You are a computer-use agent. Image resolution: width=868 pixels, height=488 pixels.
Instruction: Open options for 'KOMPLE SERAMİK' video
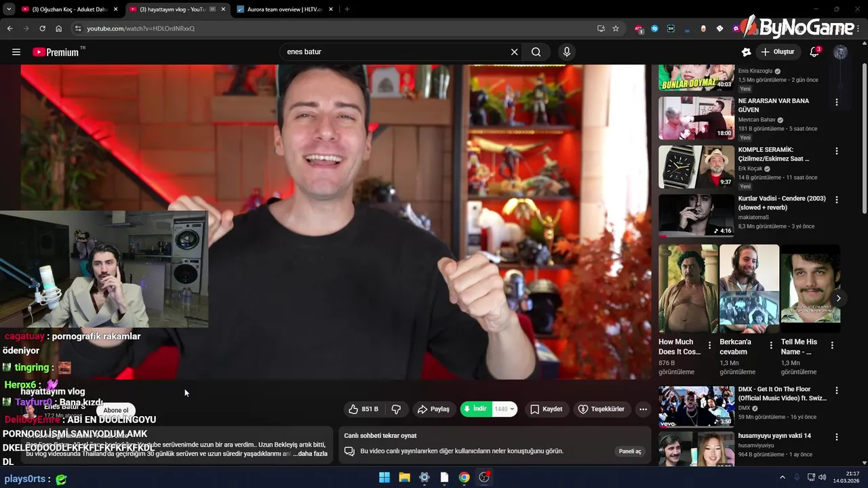pyautogui.click(x=836, y=151)
